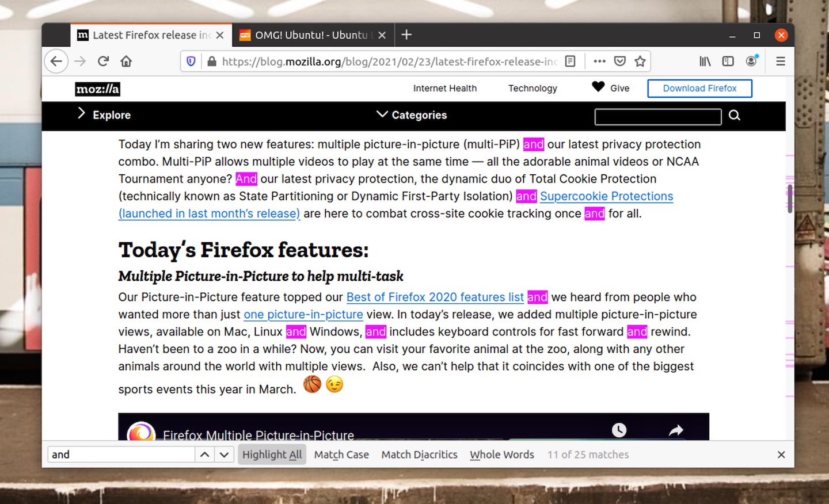The height and width of the screenshot is (504, 829).
Task: Open the video channel avatar icon
Action: [141, 432]
